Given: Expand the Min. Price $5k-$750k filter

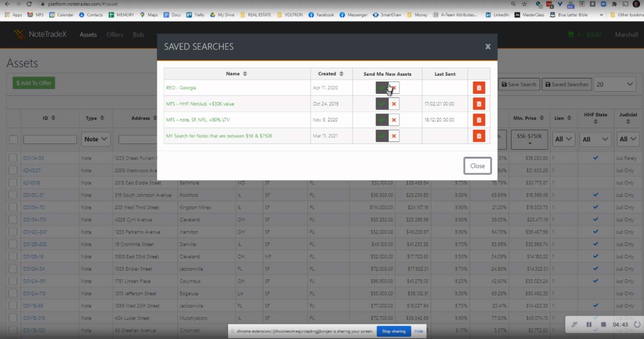Looking at the screenshot, I should tap(529, 139).
